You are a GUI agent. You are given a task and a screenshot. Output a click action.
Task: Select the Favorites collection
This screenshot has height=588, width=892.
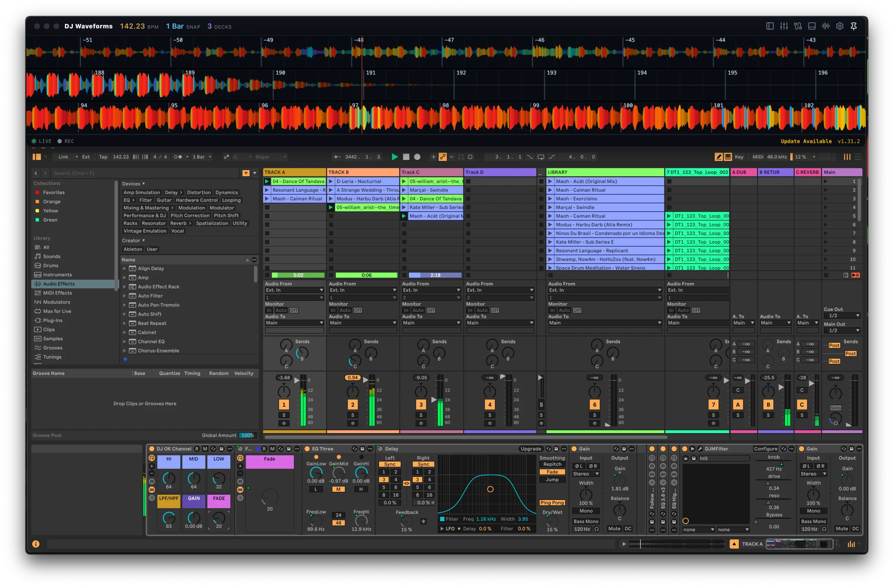54,192
